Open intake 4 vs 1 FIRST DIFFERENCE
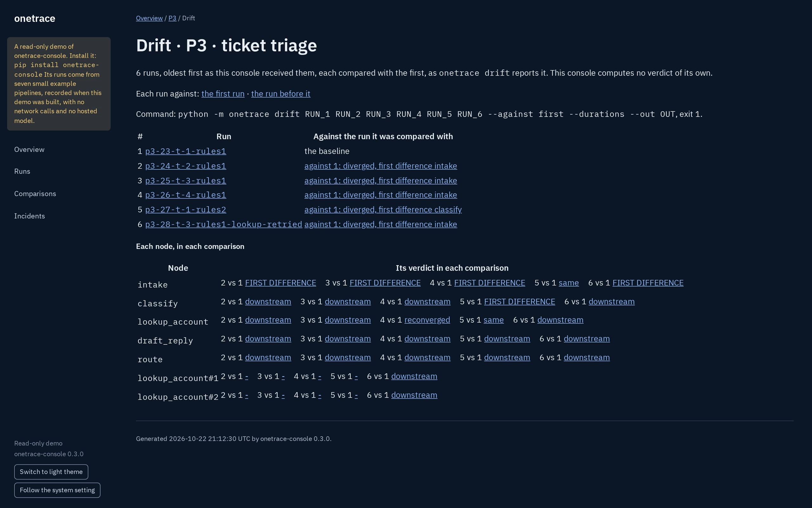Image resolution: width=812 pixels, height=508 pixels. point(489,283)
